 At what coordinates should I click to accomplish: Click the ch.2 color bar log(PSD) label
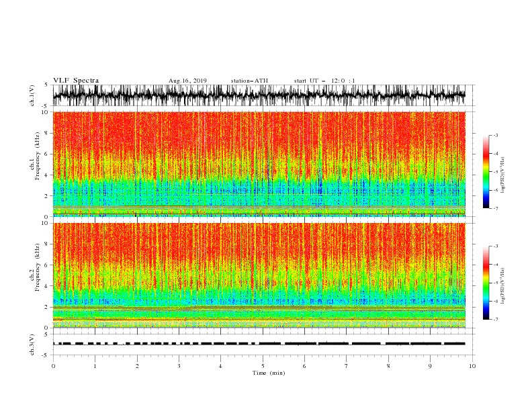(x=503, y=286)
